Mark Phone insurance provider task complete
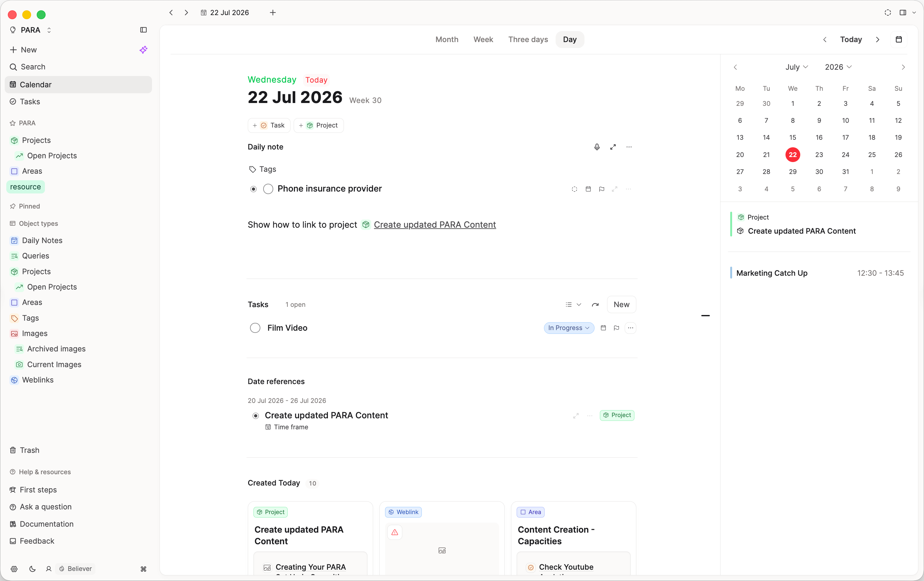Image resolution: width=924 pixels, height=581 pixels. tap(268, 189)
